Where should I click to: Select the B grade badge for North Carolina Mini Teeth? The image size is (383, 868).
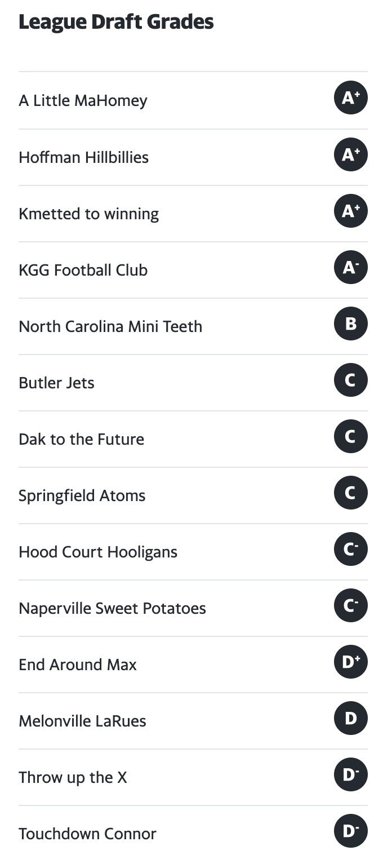350,324
